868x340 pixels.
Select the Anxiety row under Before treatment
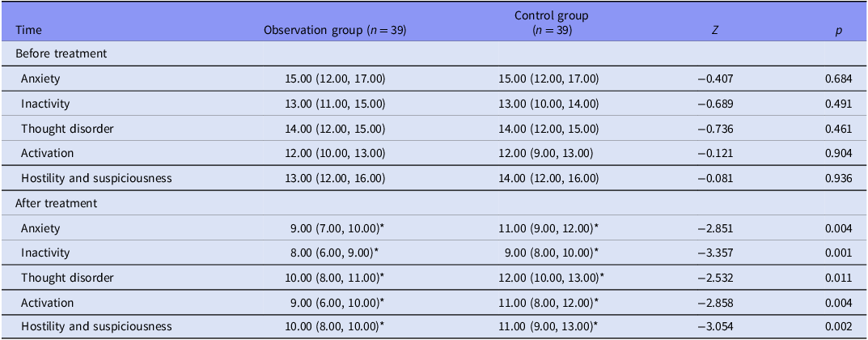(434, 79)
